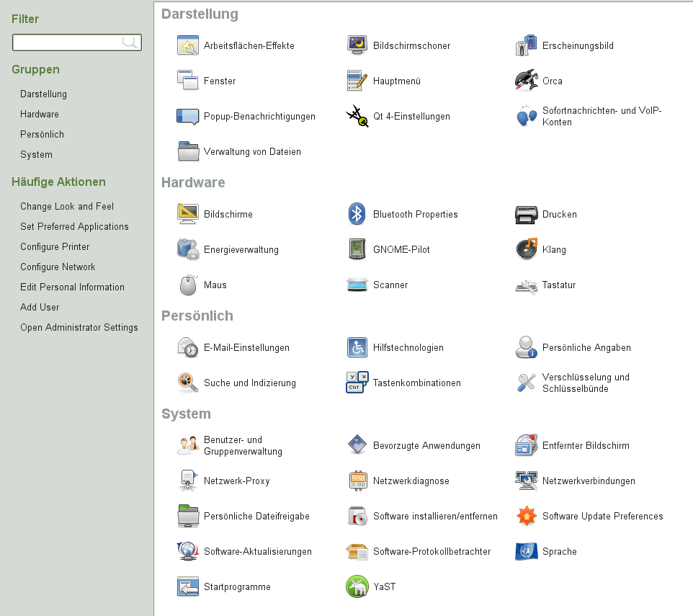
Task: Open the Add User action
Action: [40, 307]
